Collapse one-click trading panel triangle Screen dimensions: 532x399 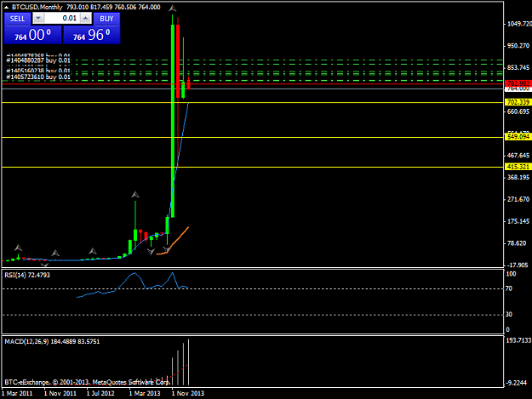click(7, 7)
